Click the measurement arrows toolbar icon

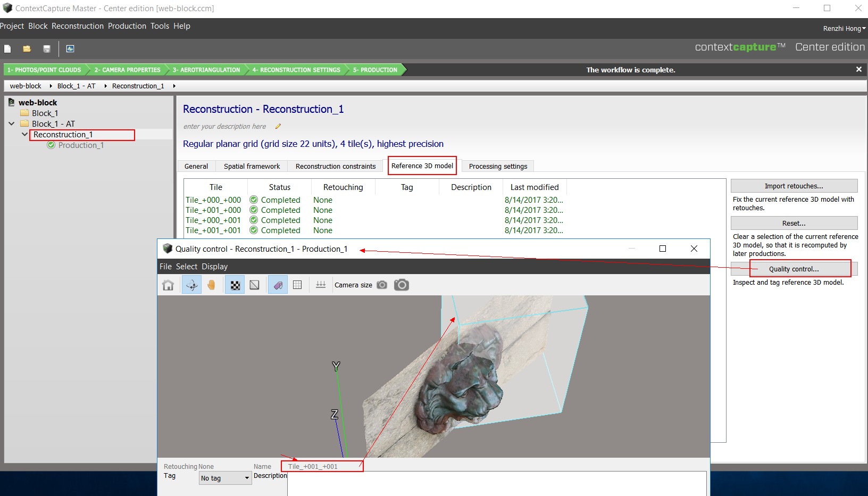pos(321,285)
